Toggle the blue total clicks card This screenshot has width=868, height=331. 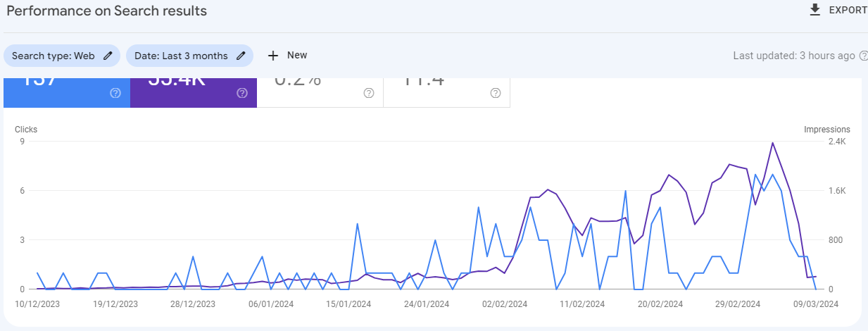point(67,93)
